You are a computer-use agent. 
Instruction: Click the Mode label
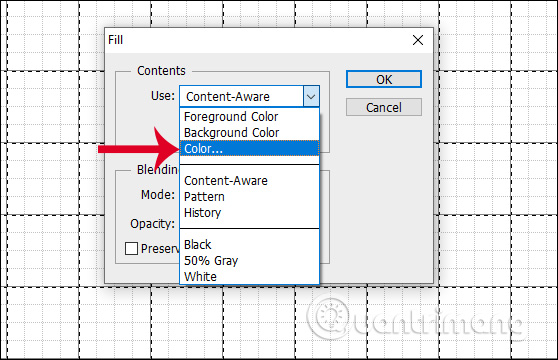(158, 195)
